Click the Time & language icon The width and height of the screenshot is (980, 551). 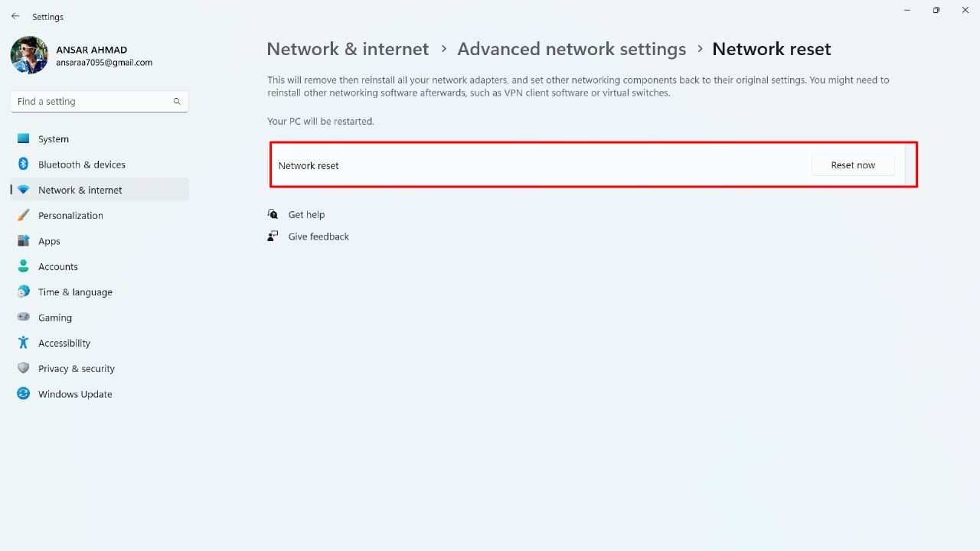pos(23,292)
